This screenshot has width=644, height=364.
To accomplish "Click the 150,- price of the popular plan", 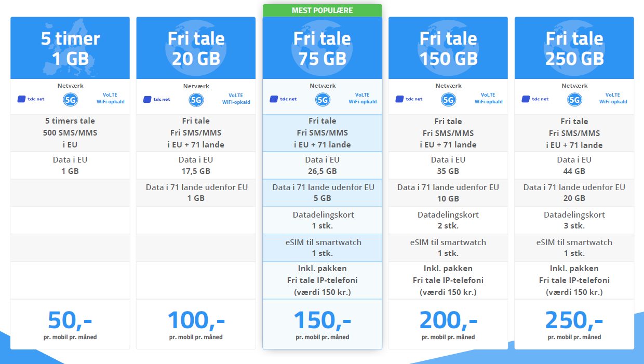I will click(323, 320).
